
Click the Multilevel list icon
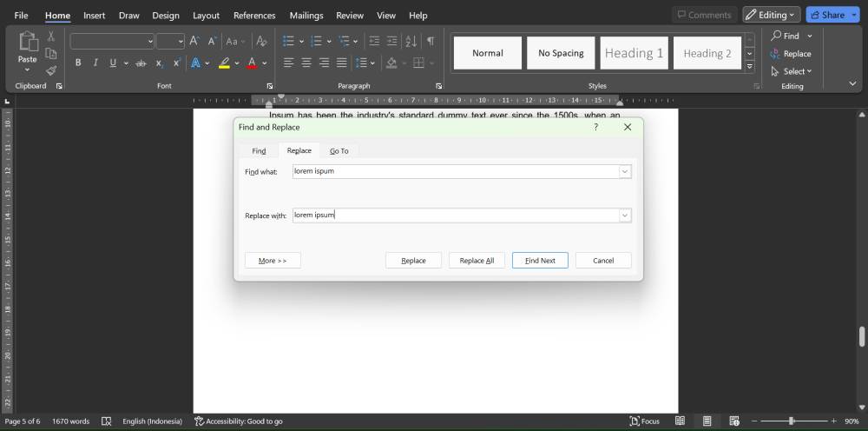(345, 41)
